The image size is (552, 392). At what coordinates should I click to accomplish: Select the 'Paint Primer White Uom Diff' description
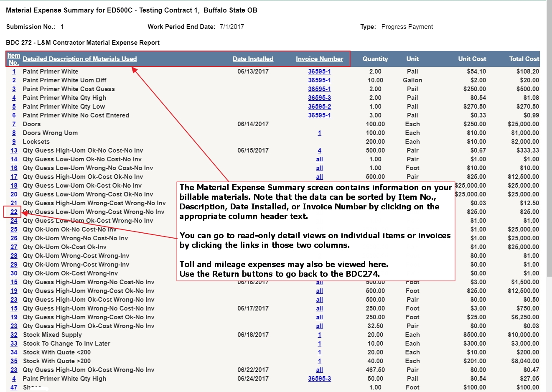(65, 80)
